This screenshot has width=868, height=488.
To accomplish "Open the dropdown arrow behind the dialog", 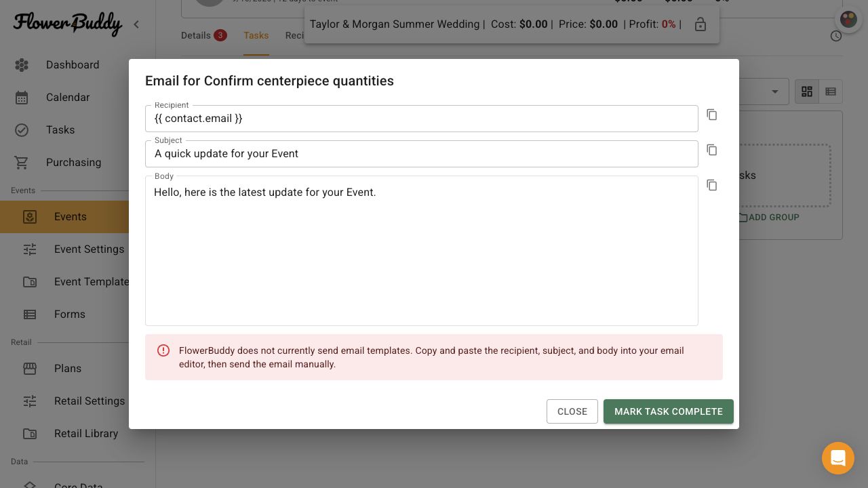I will [x=775, y=91].
